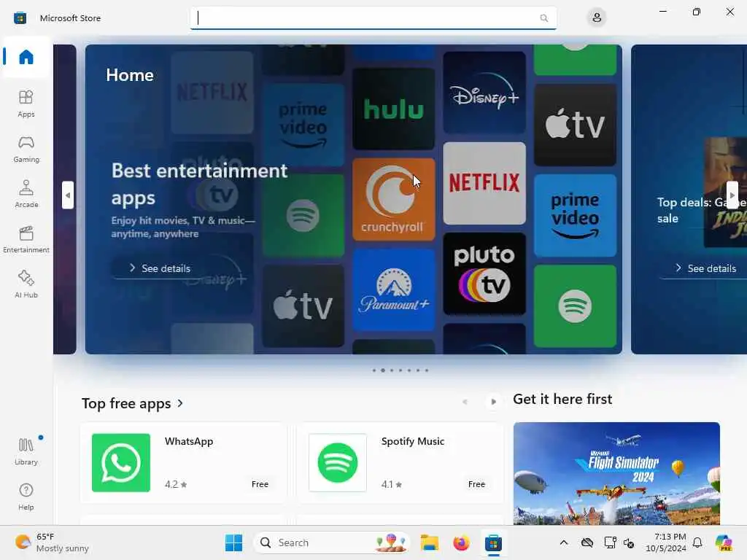
Task: Open the Arcade section
Action: pos(26,194)
